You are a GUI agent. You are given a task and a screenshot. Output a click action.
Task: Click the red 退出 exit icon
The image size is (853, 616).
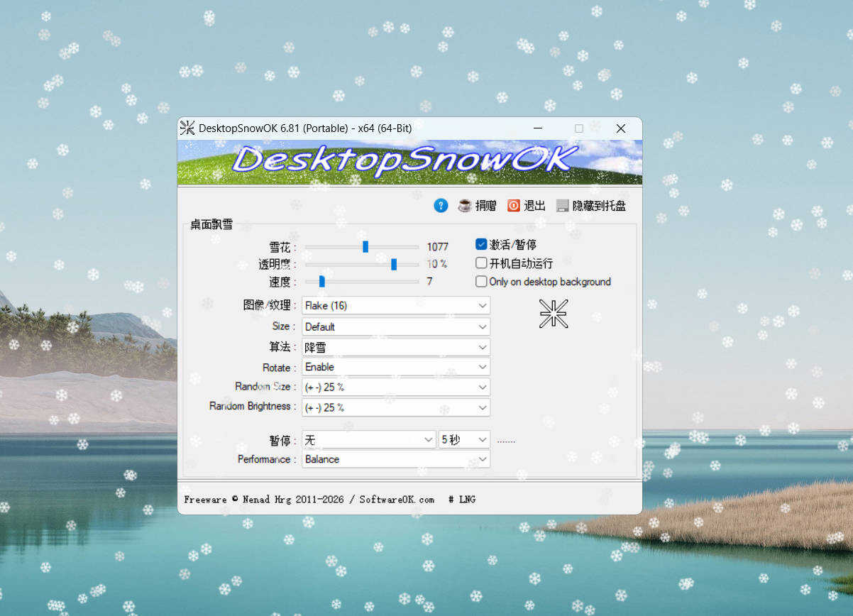coord(513,205)
